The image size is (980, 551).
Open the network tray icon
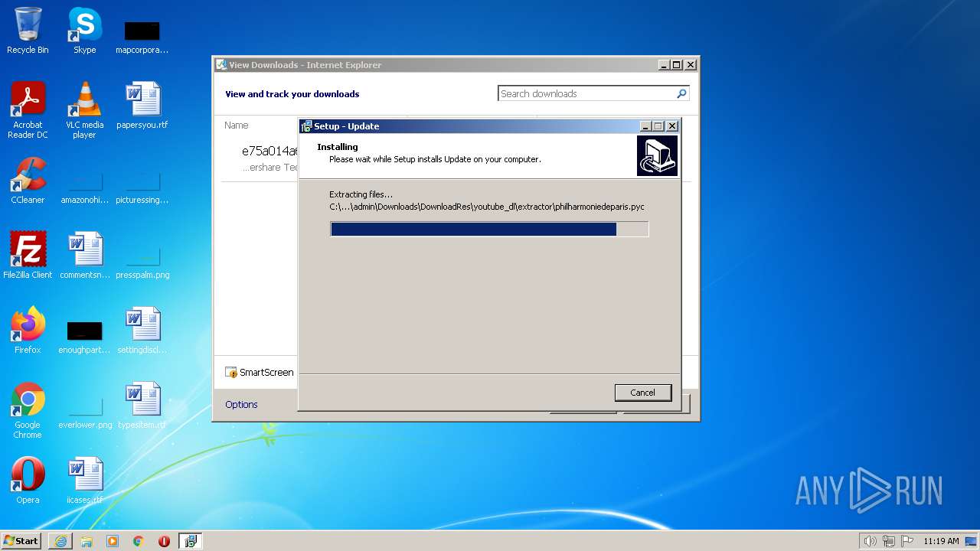click(x=889, y=541)
